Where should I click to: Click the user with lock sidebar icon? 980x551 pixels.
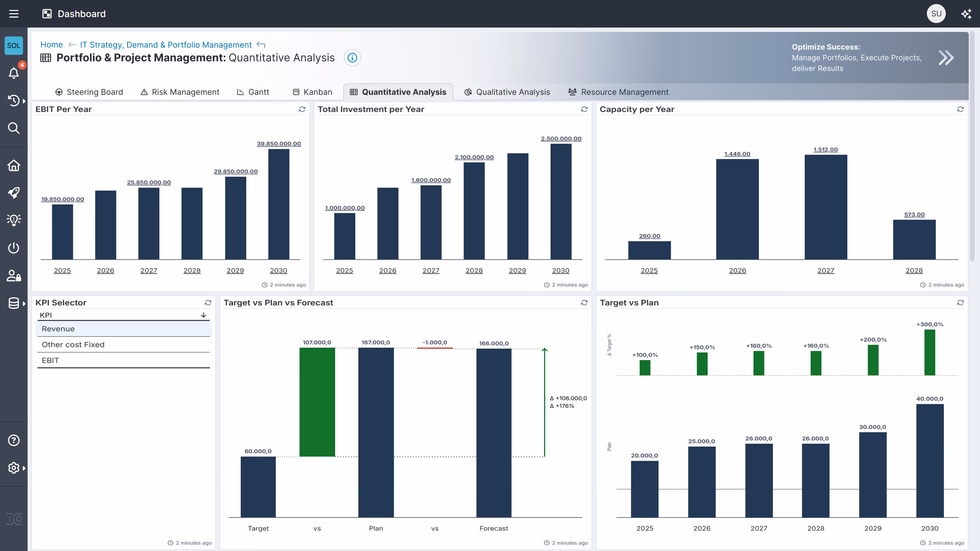click(14, 276)
